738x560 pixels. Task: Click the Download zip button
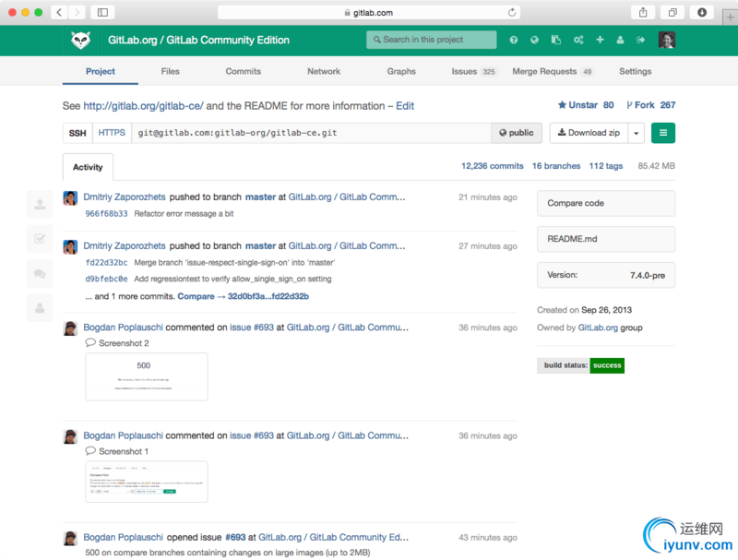[589, 133]
